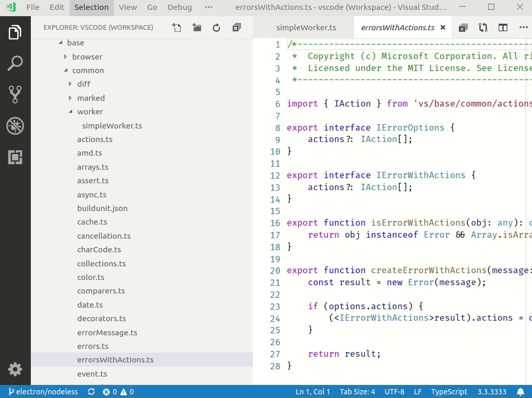Open the Manage gear menu
532x398 pixels.
[15, 369]
